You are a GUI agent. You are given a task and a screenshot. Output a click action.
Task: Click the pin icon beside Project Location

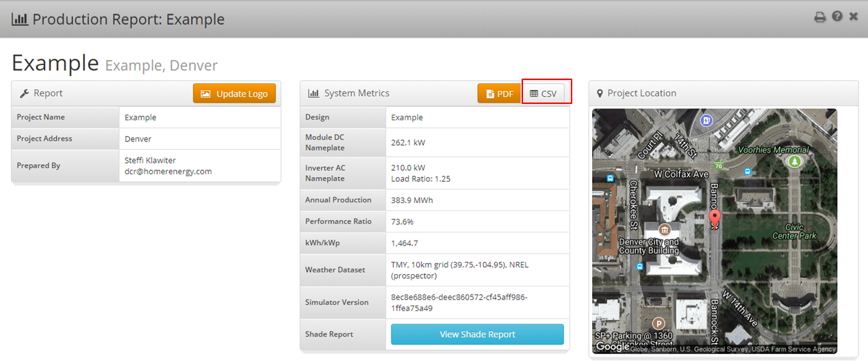(600, 94)
